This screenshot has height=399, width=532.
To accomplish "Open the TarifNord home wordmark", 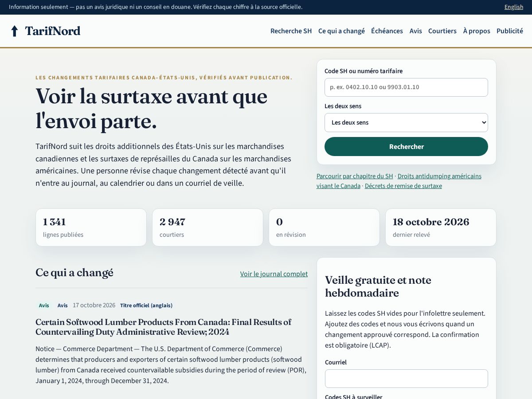I will point(53,31).
